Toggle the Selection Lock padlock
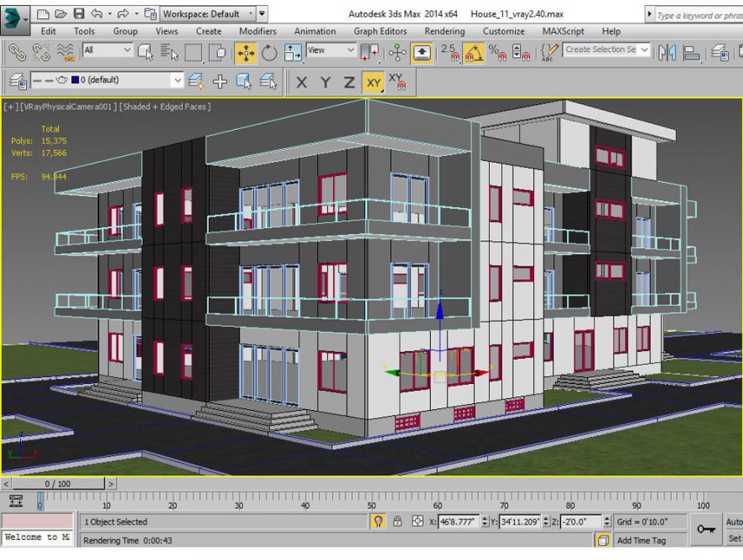743x560 pixels. 397,521
